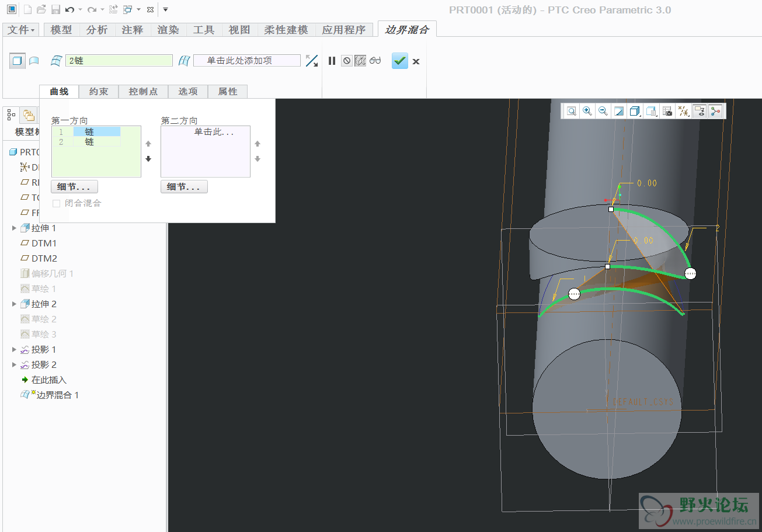This screenshot has height=532, width=762.
Task: Click the Undo arrow icon
Action: coord(70,9)
